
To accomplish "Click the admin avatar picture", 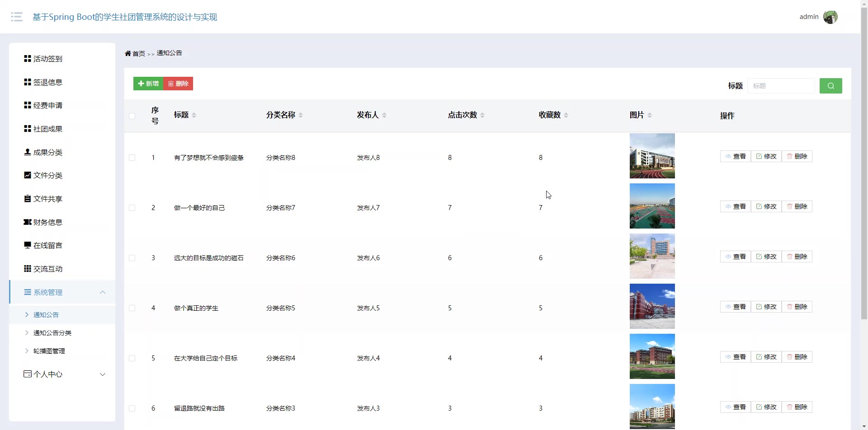I will tap(830, 17).
